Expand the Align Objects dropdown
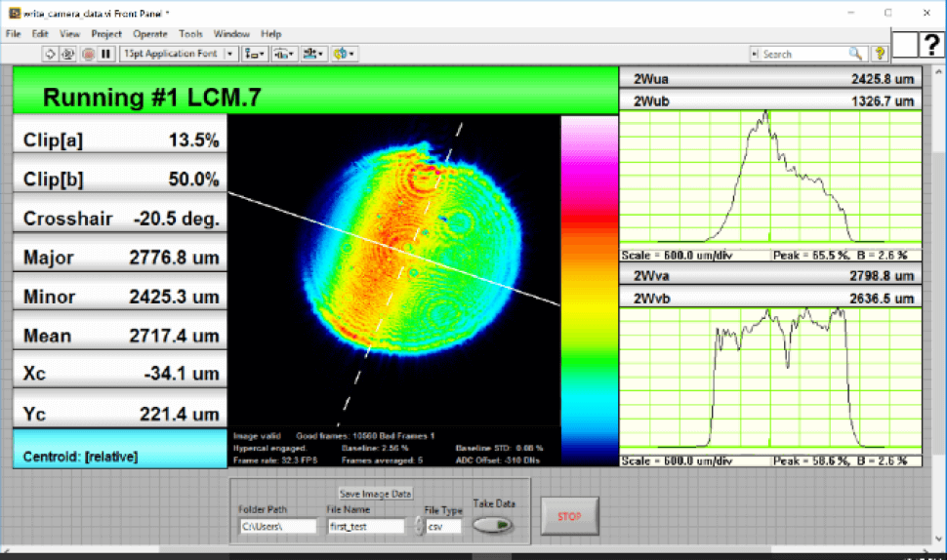 pos(255,54)
